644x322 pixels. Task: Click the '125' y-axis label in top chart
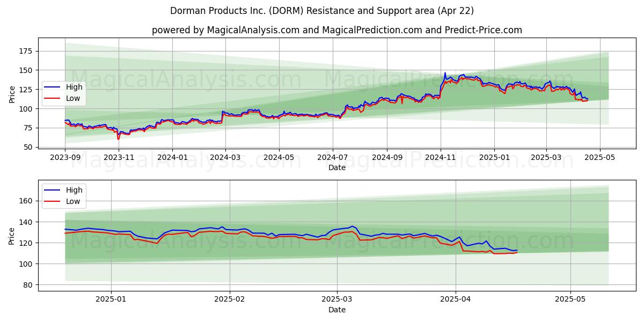[27, 90]
